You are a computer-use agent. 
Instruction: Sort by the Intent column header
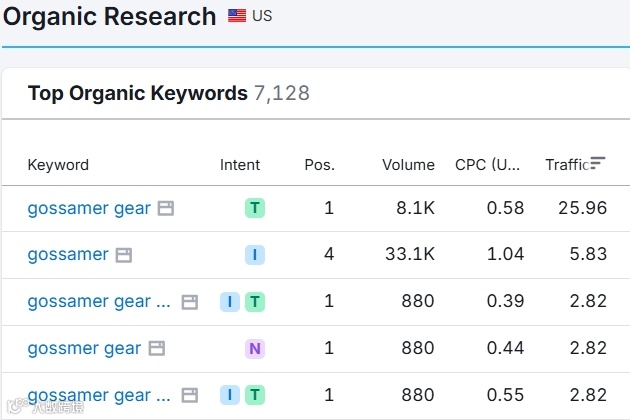pos(240,165)
